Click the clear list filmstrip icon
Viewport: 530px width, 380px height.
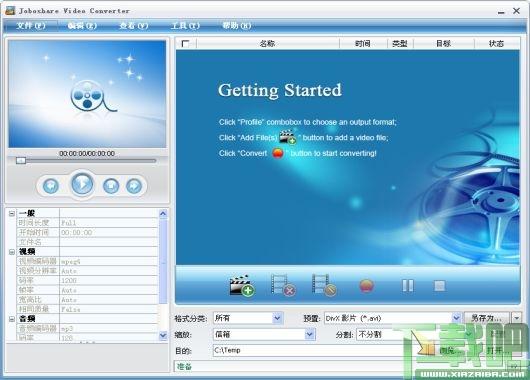(x=324, y=286)
